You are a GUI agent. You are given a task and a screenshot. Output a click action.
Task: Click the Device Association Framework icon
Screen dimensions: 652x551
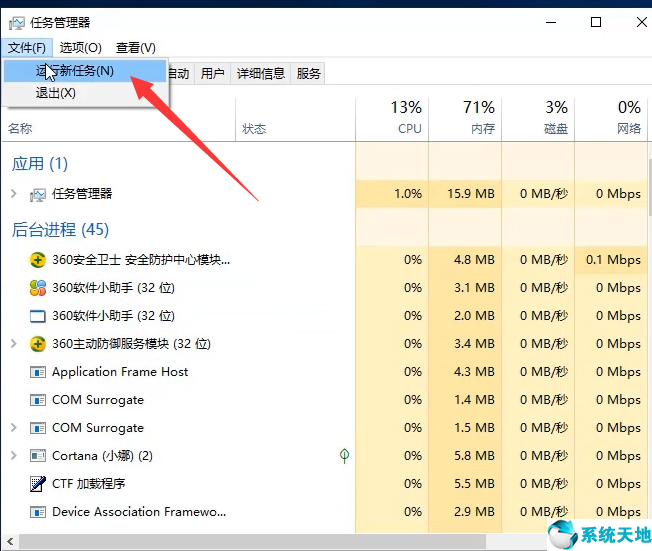tap(38, 512)
